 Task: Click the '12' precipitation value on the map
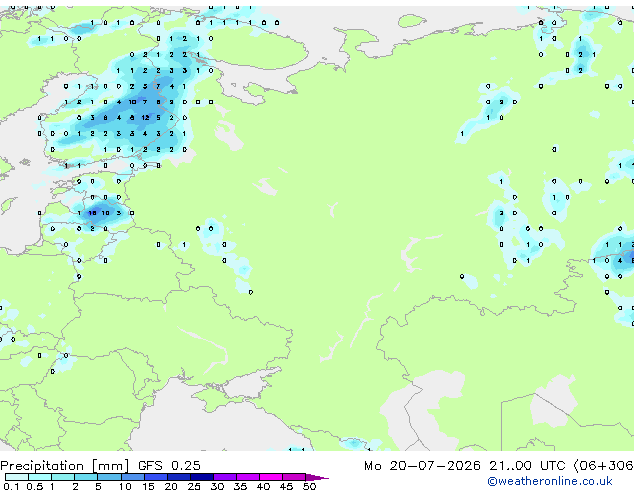[x=146, y=118]
